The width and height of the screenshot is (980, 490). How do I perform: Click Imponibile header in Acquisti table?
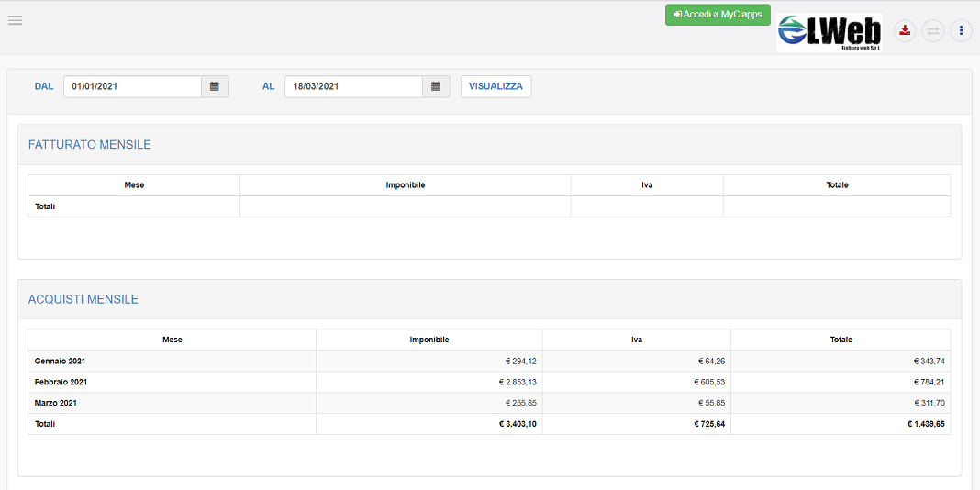click(429, 340)
